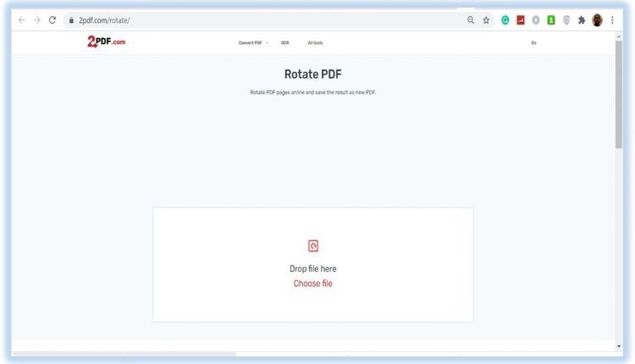Open the Chrome profile avatar
This screenshot has width=635, height=364.
[597, 19]
